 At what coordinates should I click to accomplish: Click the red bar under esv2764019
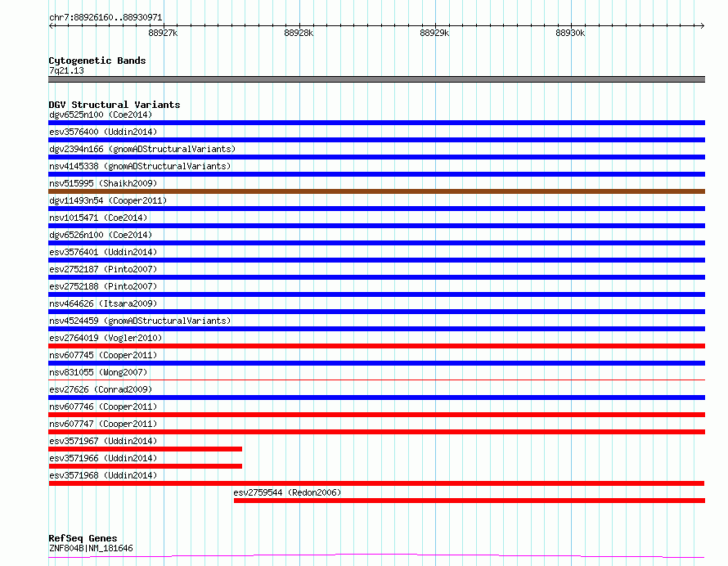pos(376,346)
